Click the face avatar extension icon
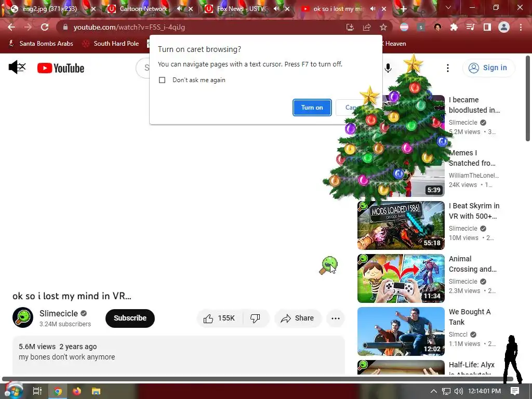This screenshot has height=399, width=532. [437, 27]
